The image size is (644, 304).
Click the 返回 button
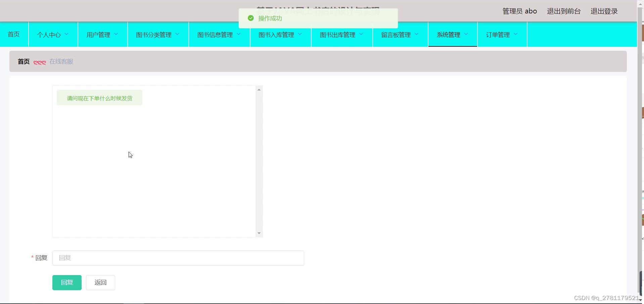[100, 282]
